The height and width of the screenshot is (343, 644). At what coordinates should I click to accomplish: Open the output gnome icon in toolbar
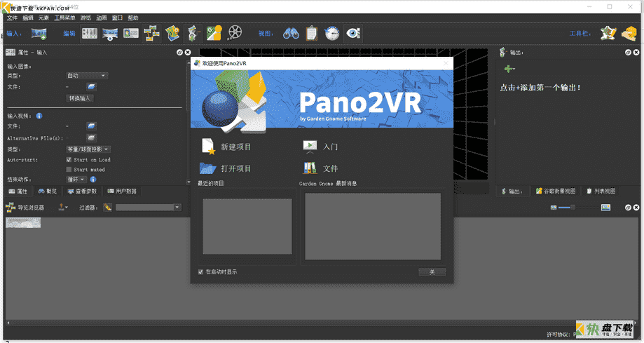click(x=193, y=33)
